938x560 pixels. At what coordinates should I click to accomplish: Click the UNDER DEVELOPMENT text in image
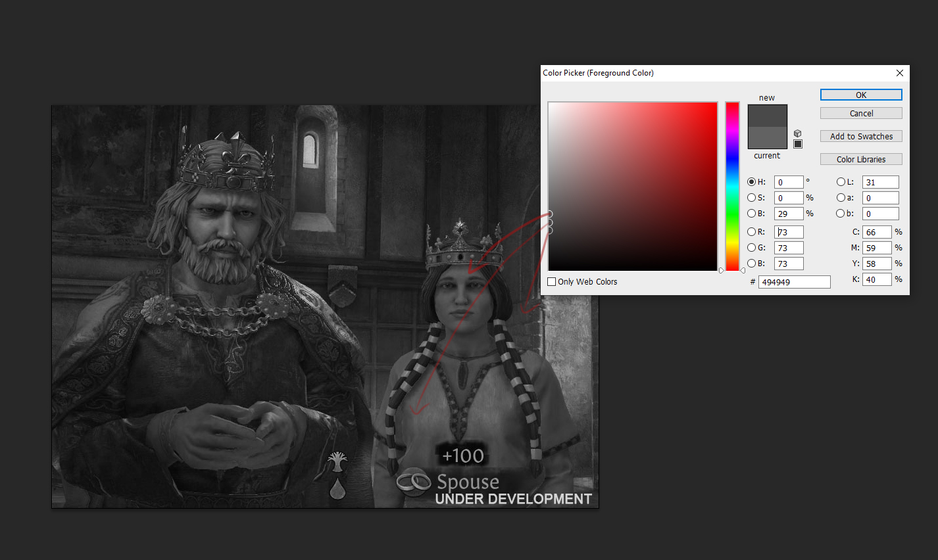pyautogui.click(x=514, y=500)
